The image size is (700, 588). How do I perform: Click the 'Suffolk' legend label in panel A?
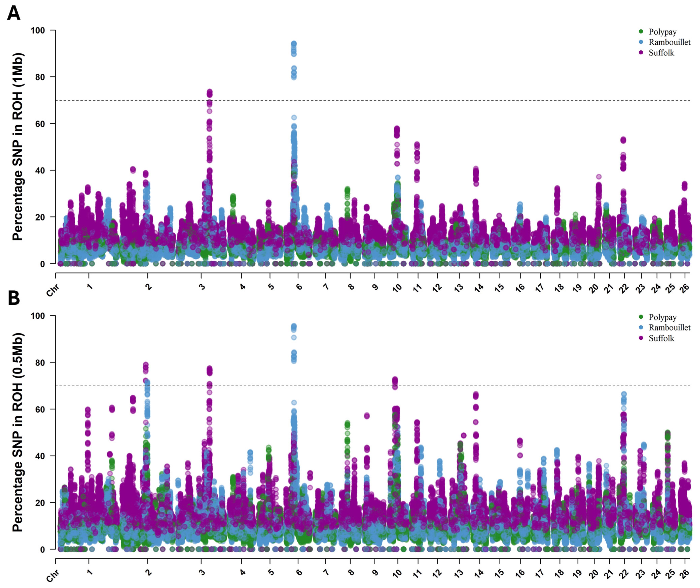661,53
